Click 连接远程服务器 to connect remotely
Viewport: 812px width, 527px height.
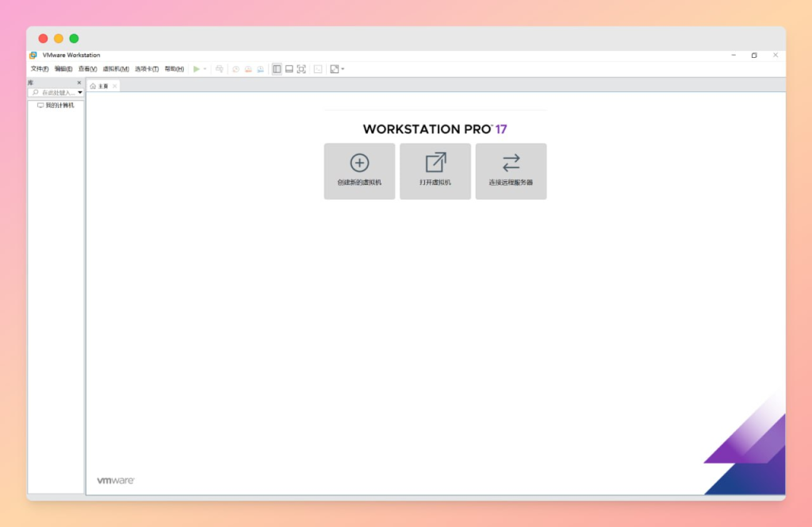[511, 171]
